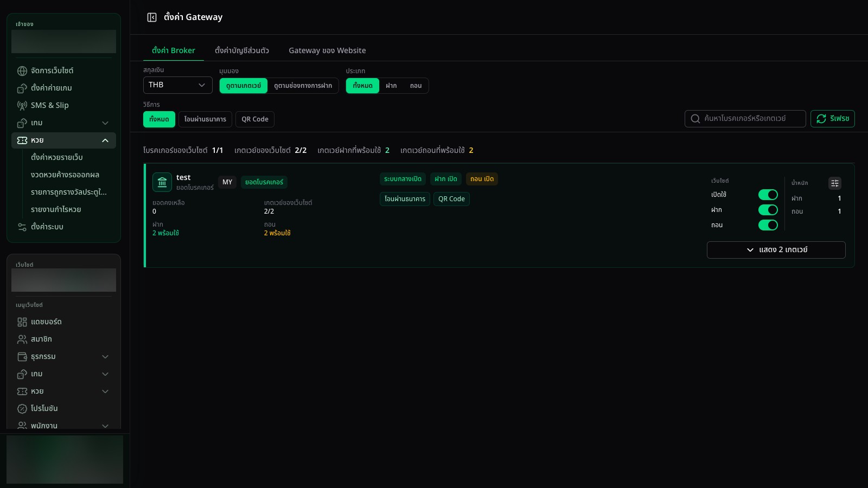The width and height of the screenshot is (868, 488).
Task: Click the ตั้งค่าระบบ sliders icon
Action: pyautogui.click(x=22, y=227)
